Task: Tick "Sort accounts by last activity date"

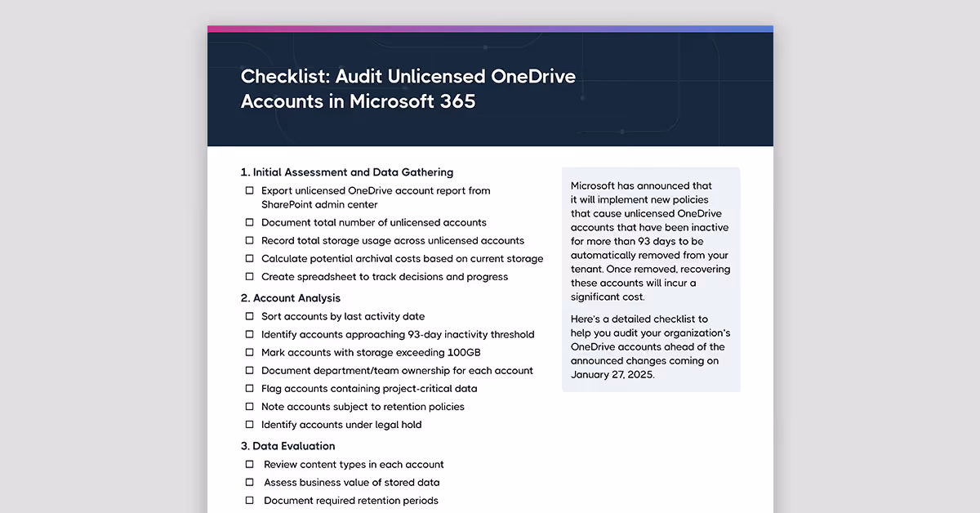Action: (249, 316)
